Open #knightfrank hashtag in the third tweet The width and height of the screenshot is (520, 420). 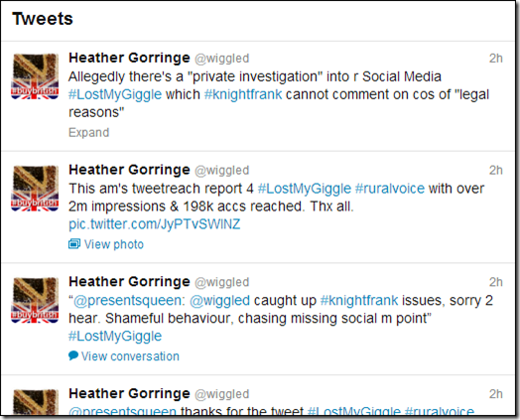pos(359,300)
